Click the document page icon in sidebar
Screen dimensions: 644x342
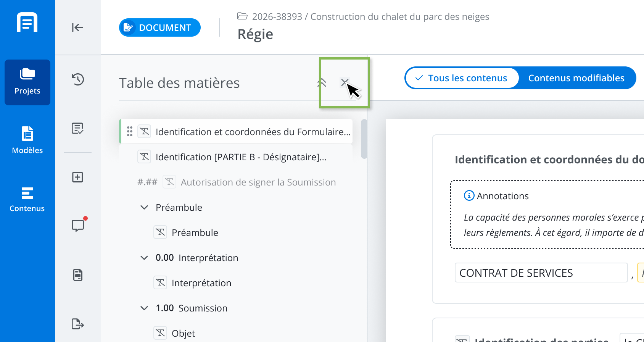coord(78,275)
